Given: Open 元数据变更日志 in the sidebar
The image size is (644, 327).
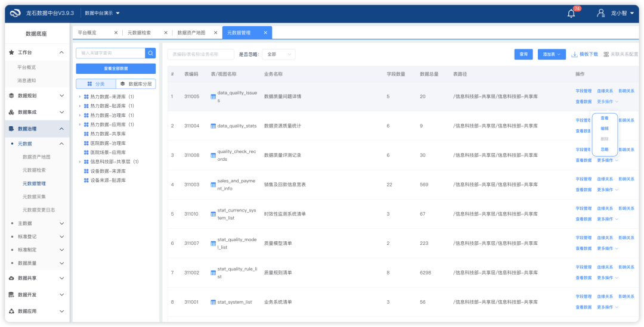Looking at the screenshot, I should point(39,210).
